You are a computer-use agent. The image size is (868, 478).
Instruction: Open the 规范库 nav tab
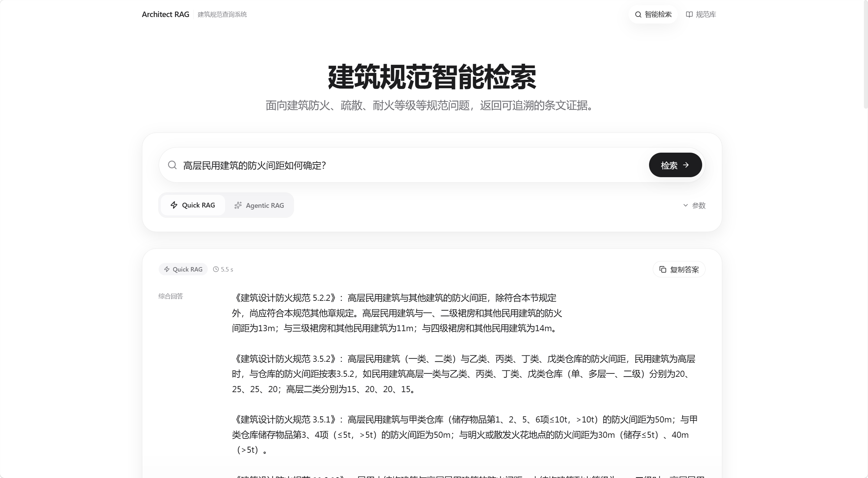pyautogui.click(x=701, y=14)
